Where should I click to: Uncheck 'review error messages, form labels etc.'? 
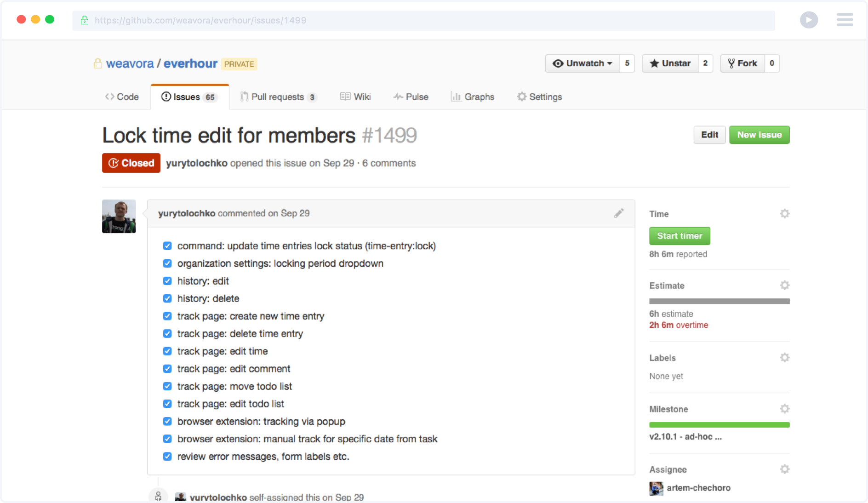tap(167, 457)
